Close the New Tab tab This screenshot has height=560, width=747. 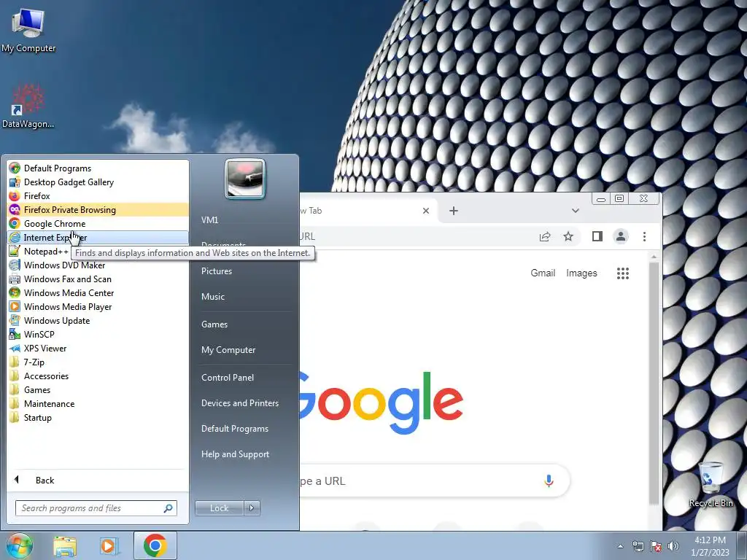426,211
